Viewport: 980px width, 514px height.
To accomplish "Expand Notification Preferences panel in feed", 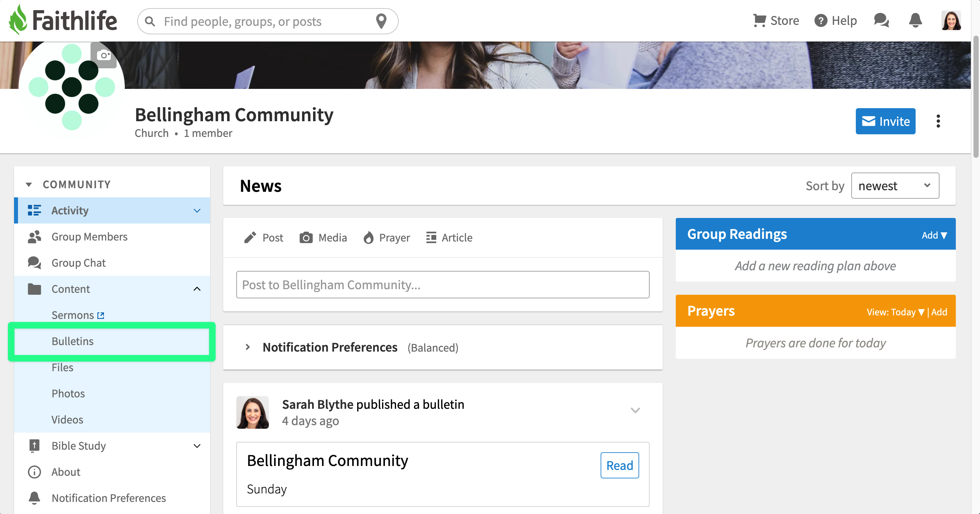I will pos(248,347).
